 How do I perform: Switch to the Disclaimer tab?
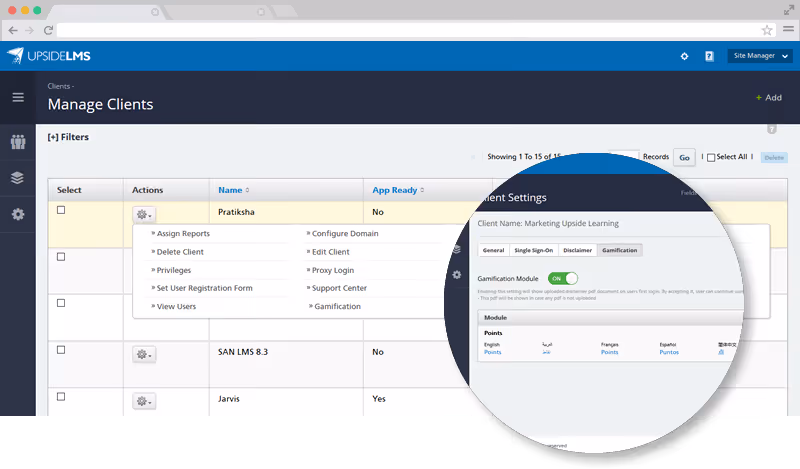(578, 250)
